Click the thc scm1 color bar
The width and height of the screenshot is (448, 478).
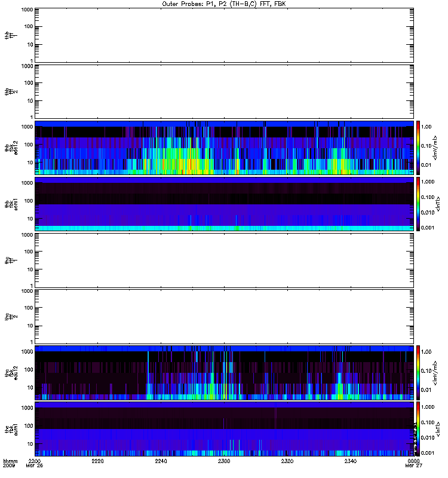coord(418,429)
